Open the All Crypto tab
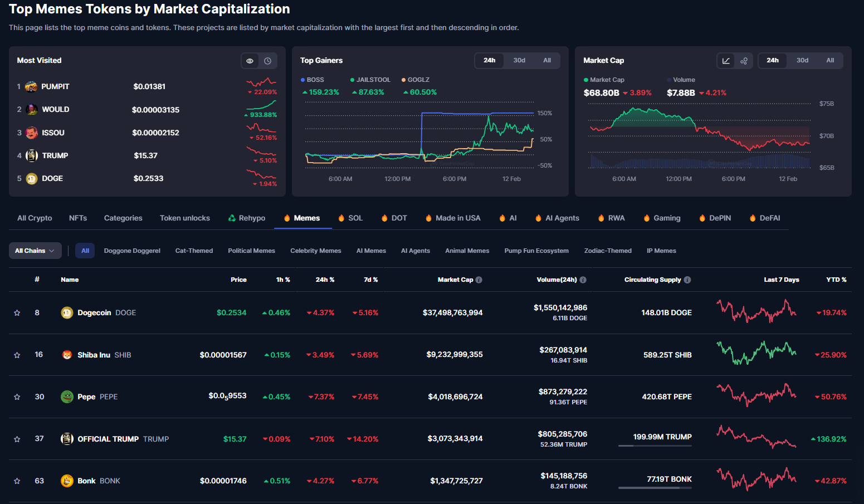 pos(35,218)
